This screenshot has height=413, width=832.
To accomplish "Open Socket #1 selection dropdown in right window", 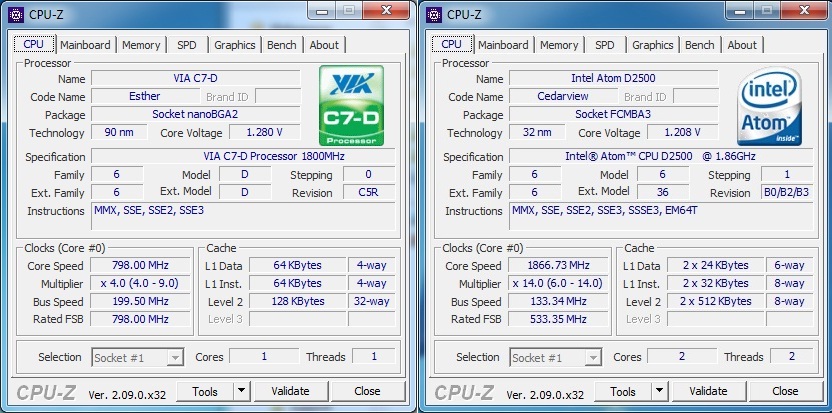I will click(x=556, y=357).
